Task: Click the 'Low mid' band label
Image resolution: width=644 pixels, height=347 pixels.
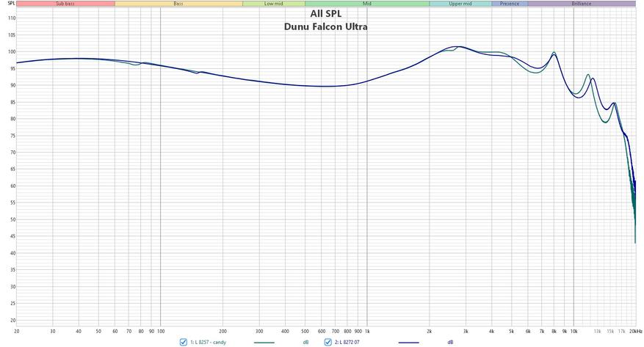Action: tap(274, 4)
